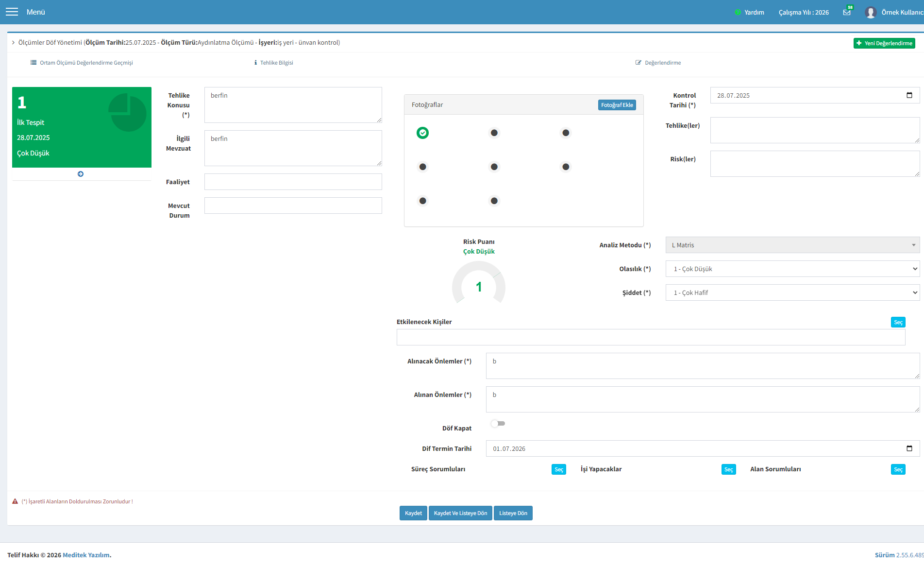Click the Fotoğraf Ekle button

pyautogui.click(x=617, y=105)
